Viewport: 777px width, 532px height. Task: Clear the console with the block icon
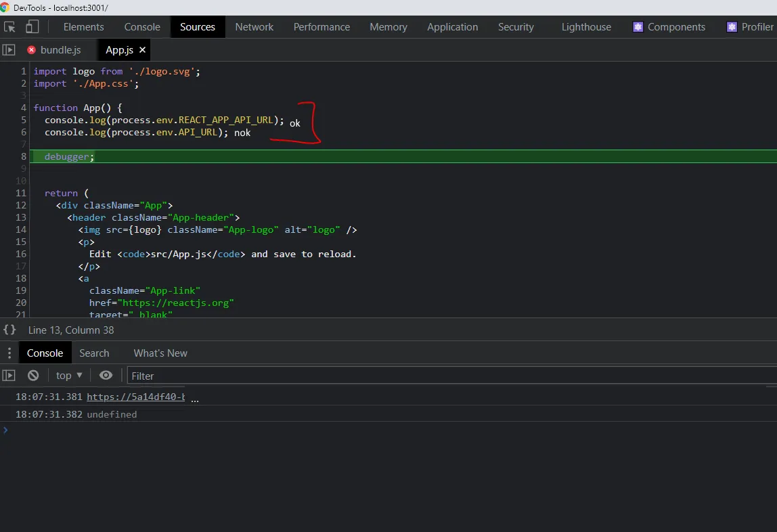(x=33, y=375)
